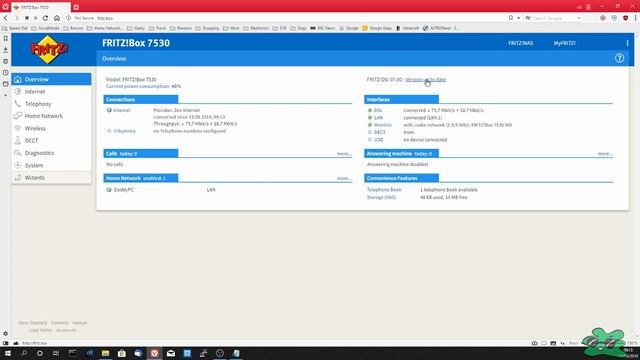Screen dimensions: 640x360
Task: Open the Speed Dial bookmarks folder
Action: tap(15, 28)
